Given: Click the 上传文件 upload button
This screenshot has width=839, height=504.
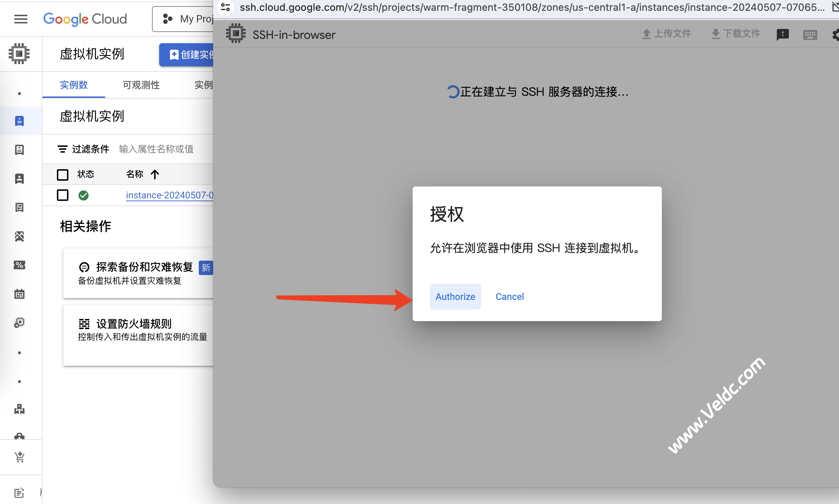Looking at the screenshot, I should [667, 34].
